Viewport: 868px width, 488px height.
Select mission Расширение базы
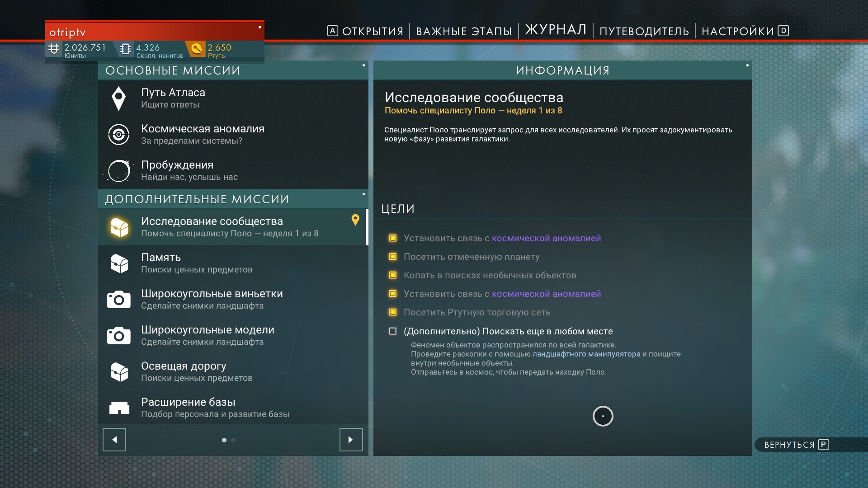pos(233,407)
